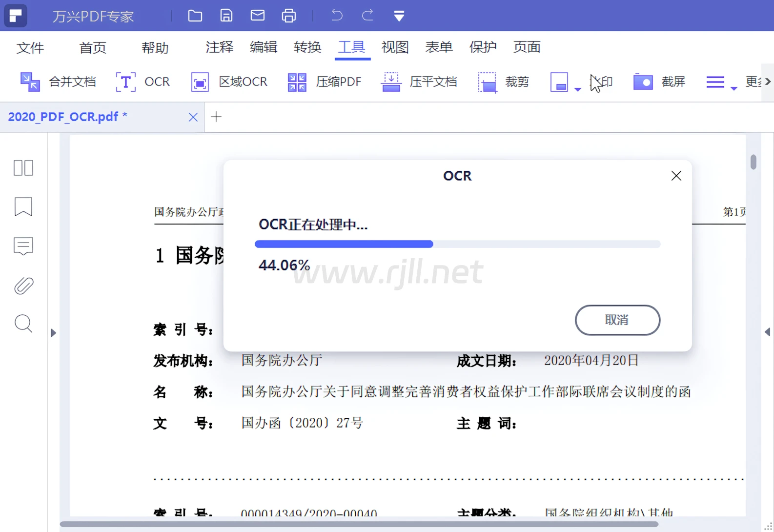Viewport: 774px width, 532px height.
Task: Expand the right side panel arrow
Action: 767,332
